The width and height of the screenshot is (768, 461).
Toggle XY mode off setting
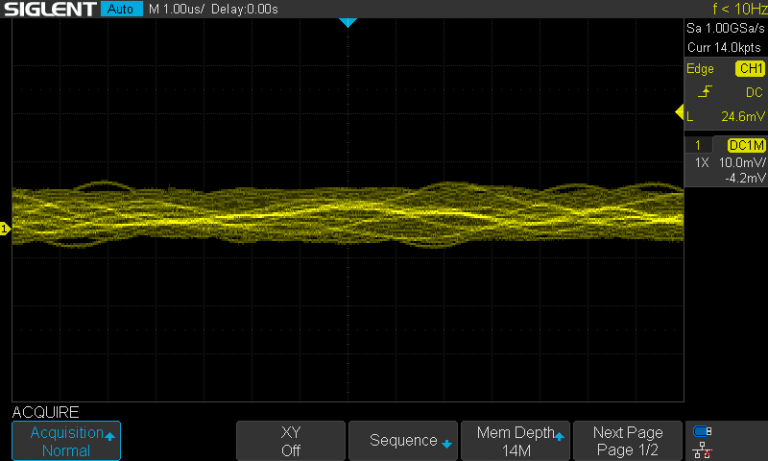click(x=290, y=441)
